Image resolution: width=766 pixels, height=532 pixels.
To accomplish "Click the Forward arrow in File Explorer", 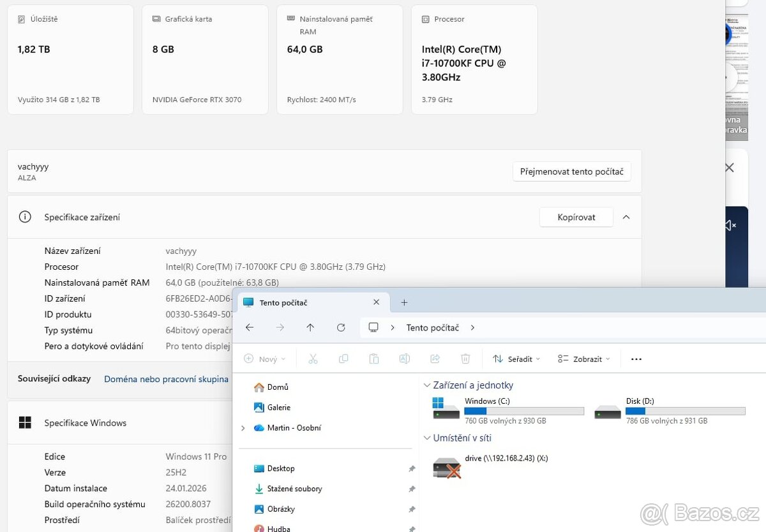I will coord(280,327).
